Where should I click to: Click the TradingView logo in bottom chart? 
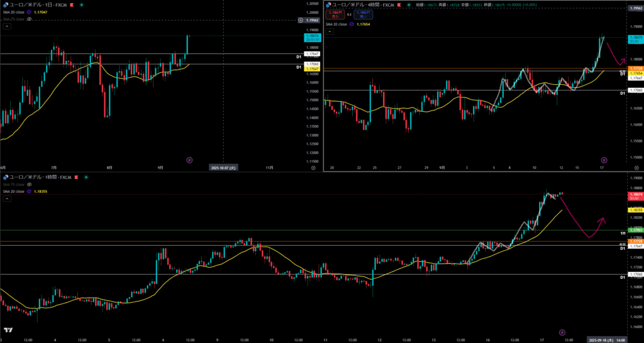[9, 330]
